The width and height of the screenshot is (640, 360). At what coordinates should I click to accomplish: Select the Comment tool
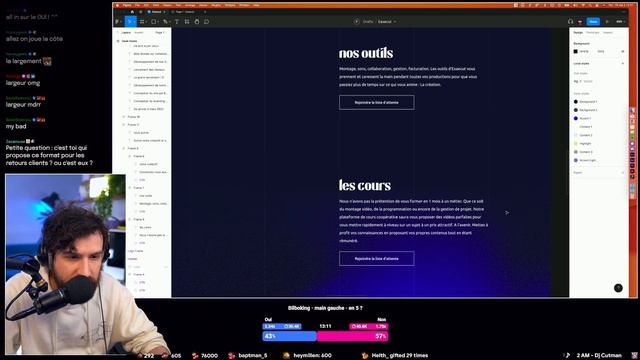pos(207,22)
